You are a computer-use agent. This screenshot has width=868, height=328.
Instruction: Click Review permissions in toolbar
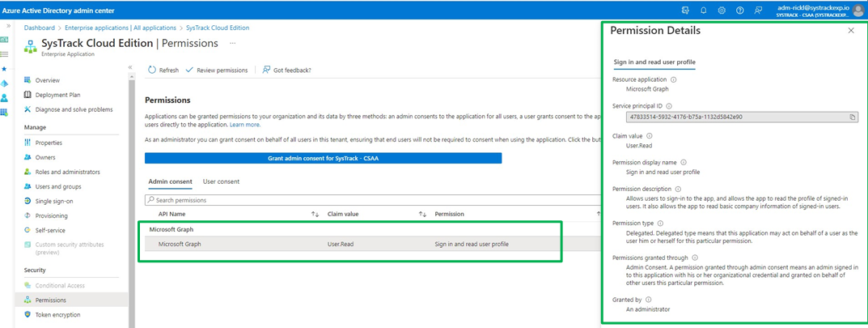click(217, 70)
